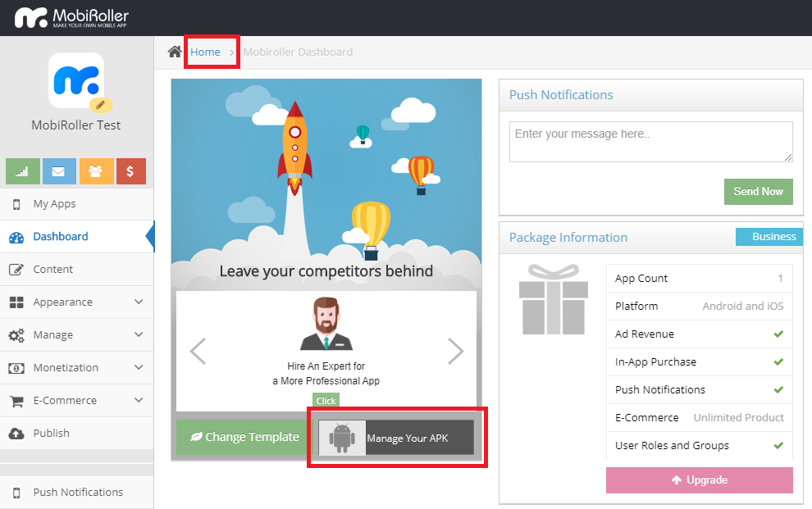This screenshot has height=509, width=812.
Task: Click the In-App Purchase checkmark
Action: (778, 362)
